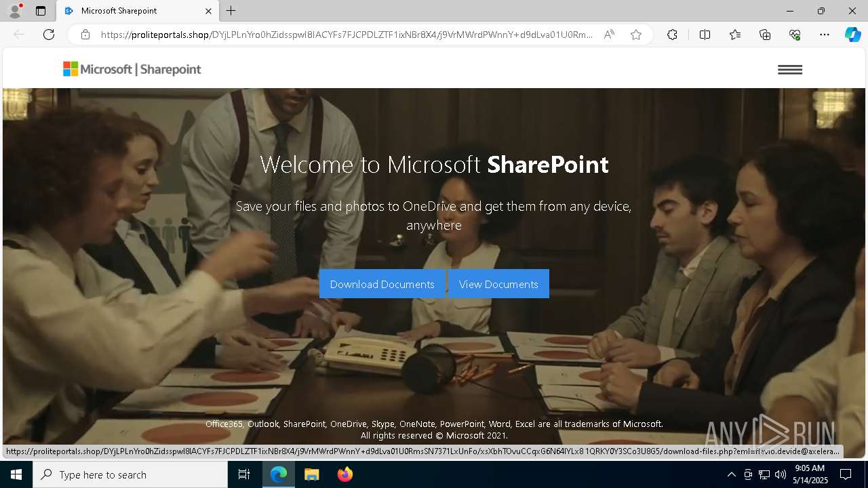Open the network status tray icon
The height and width of the screenshot is (488, 868).
[x=764, y=474]
